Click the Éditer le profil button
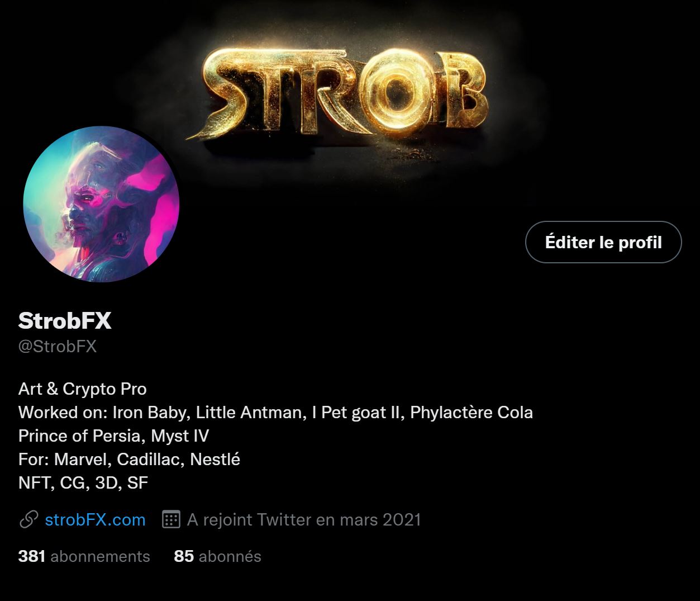 (x=603, y=242)
